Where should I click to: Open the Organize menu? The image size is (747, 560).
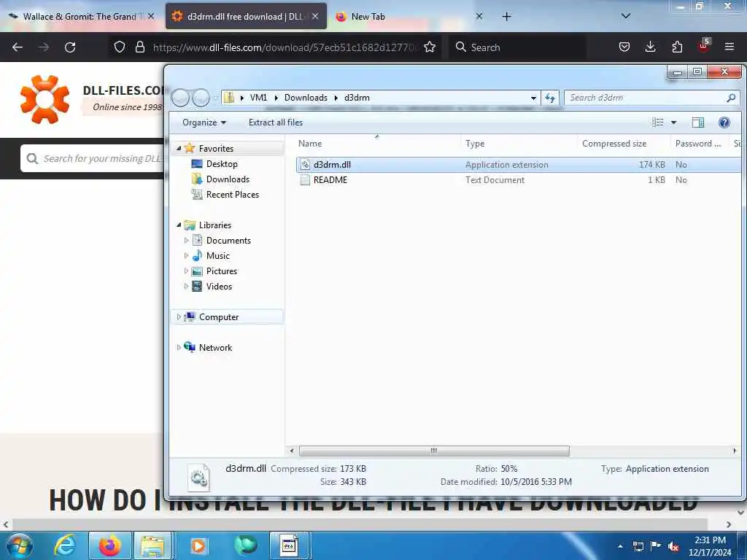click(204, 122)
